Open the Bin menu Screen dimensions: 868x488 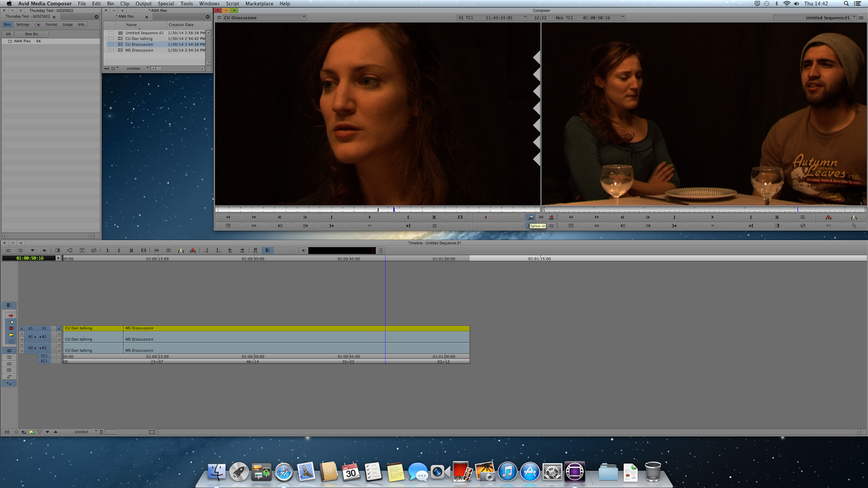tap(110, 3)
